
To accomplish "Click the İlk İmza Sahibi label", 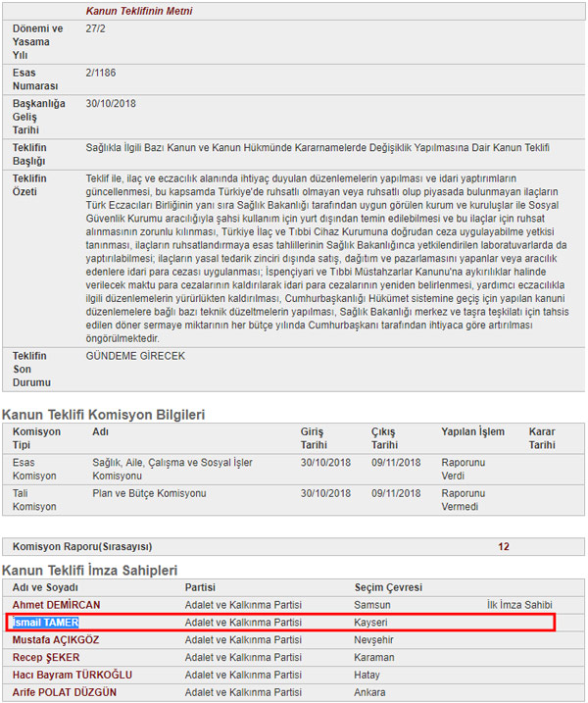I will pos(519,605).
